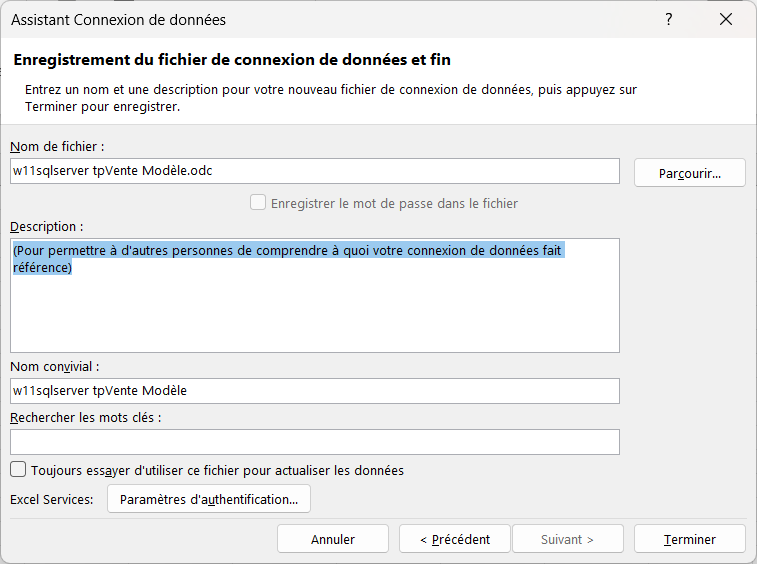Cancel the wizard with Annuler
The image size is (757, 564).
tap(333, 539)
